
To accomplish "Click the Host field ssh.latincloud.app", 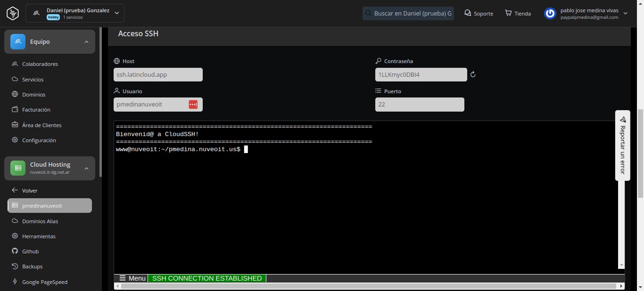I will (x=158, y=74).
